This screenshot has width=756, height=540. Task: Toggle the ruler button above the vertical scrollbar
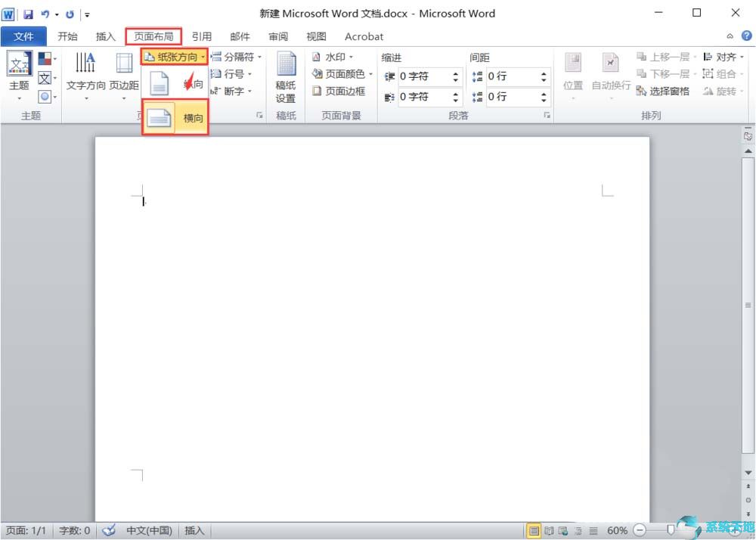tap(748, 135)
